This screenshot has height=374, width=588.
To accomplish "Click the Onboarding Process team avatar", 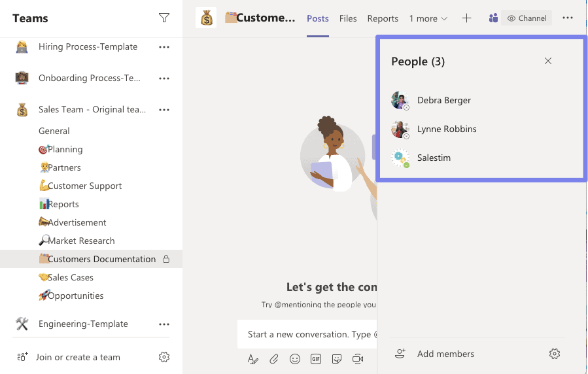I will pyautogui.click(x=22, y=78).
